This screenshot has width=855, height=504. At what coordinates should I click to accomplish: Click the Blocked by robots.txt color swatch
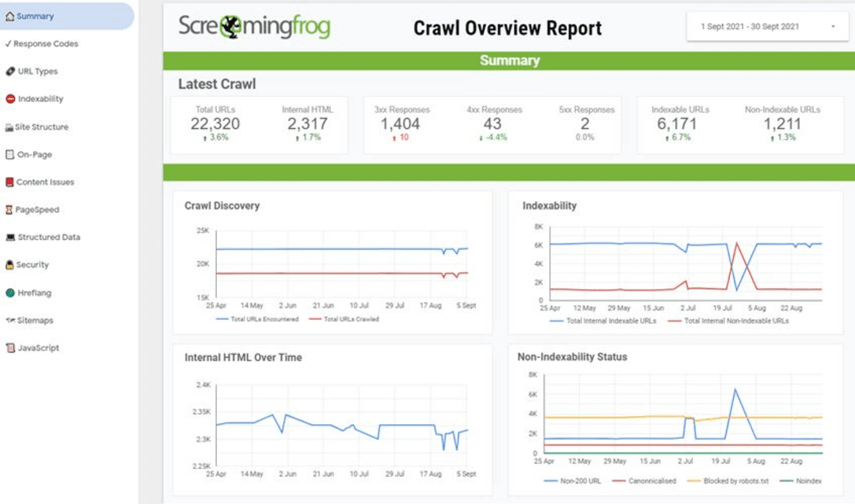click(x=693, y=480)
